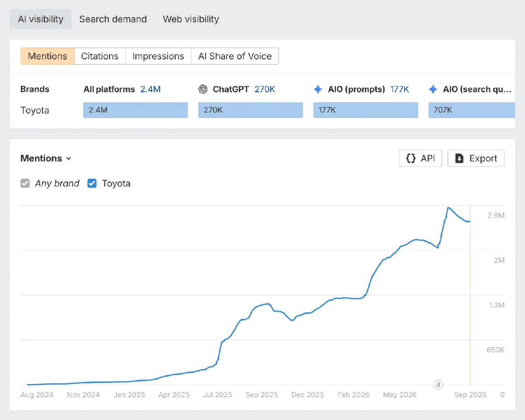Select the Citations metric tab
525x420 pixels.
coord(100,56)
